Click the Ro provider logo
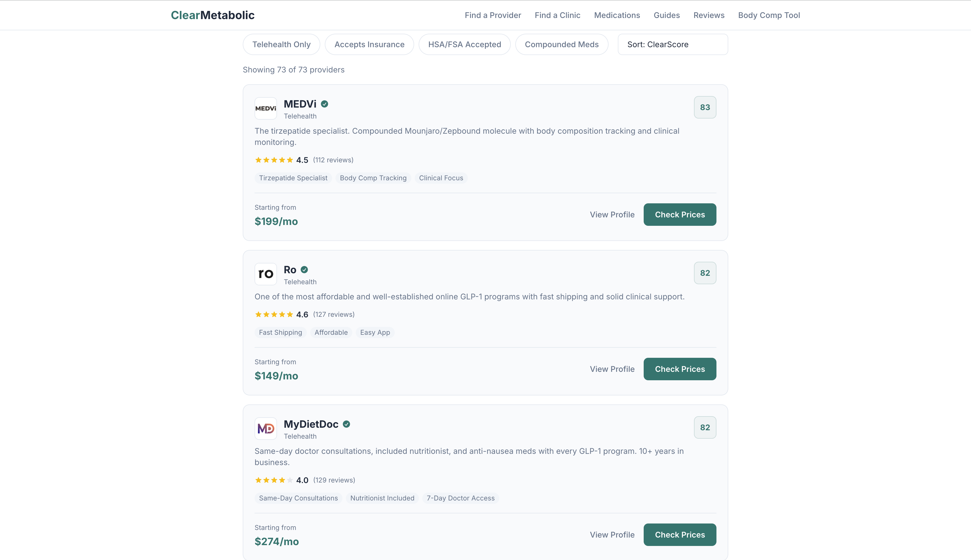Viewport: 971px width, 560px height. click(x=266, y=274)
